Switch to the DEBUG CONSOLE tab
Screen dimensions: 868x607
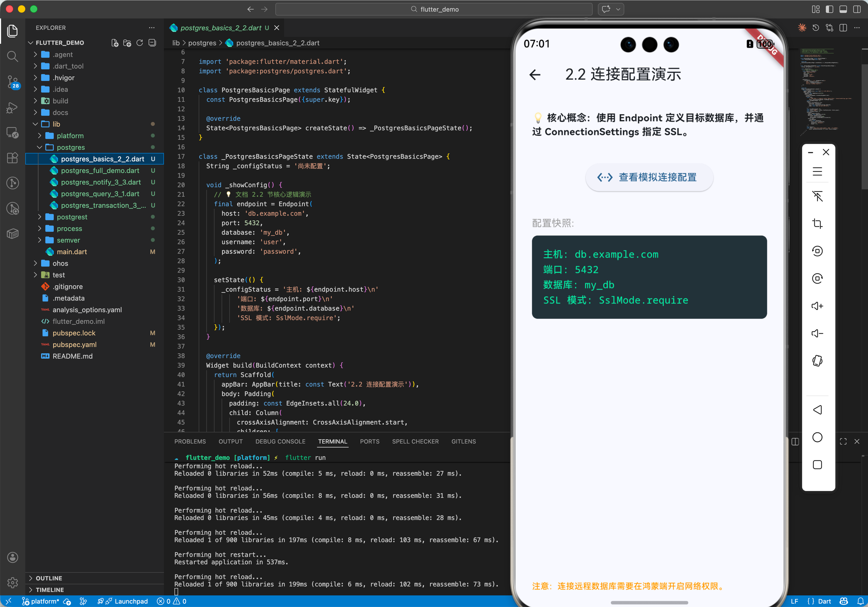click(280, 441)
